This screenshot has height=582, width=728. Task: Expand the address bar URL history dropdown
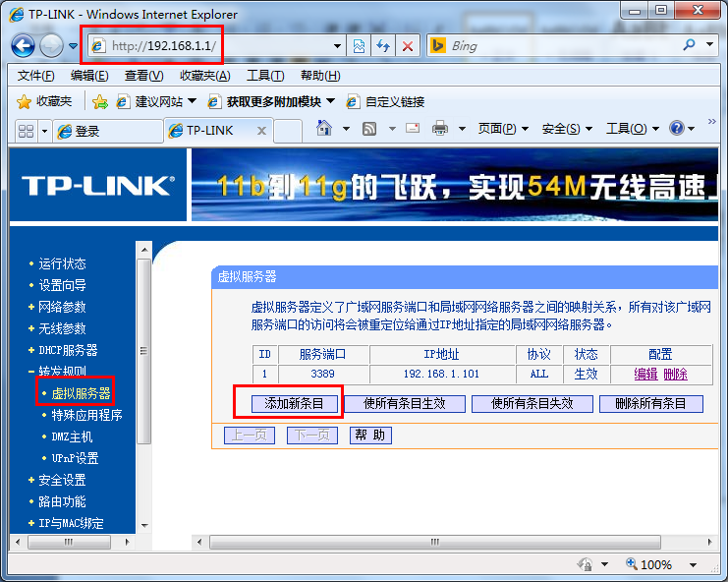click(338, 46)
